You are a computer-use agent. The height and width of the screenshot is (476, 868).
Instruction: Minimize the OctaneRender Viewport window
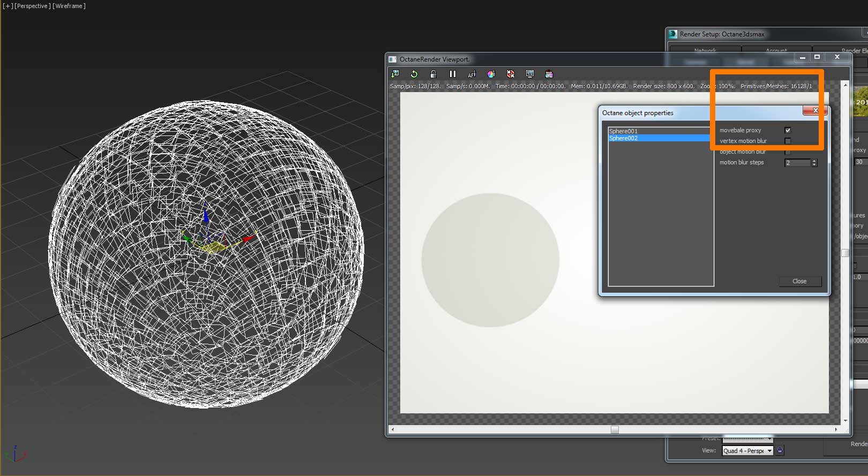click(802, 57)
